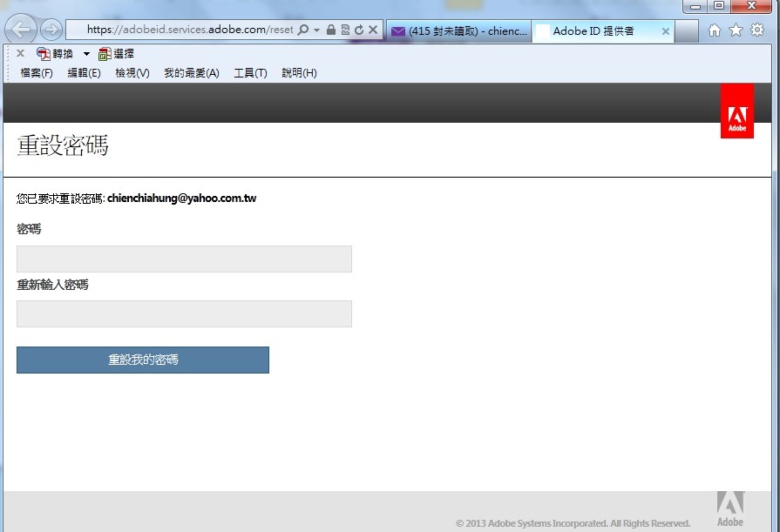Click the 轉換 PDF convert button
The image size is (780, 532).
click(55, 54)
